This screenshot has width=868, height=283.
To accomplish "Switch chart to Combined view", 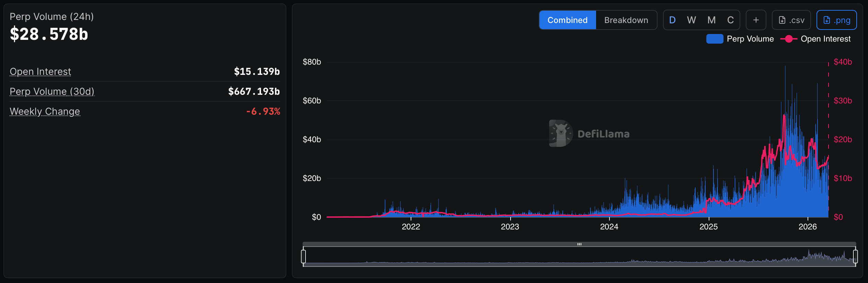I will (x=567, y=20).
